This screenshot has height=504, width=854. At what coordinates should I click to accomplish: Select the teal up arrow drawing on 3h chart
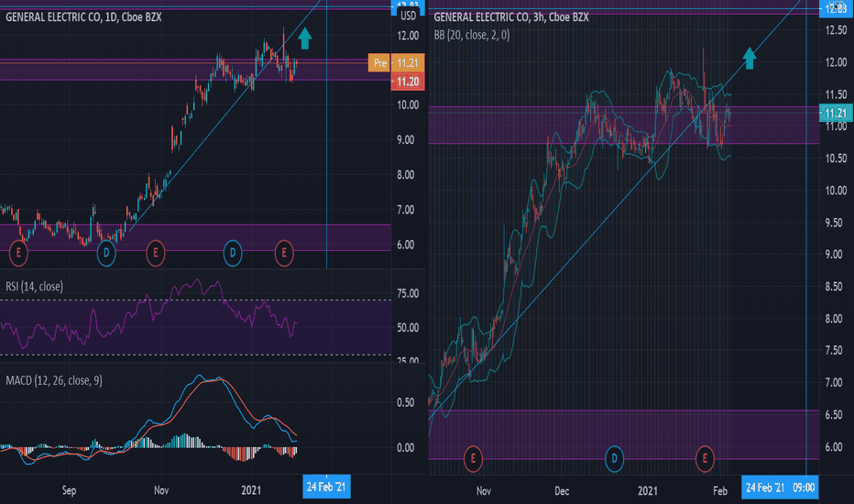(750, 59)
